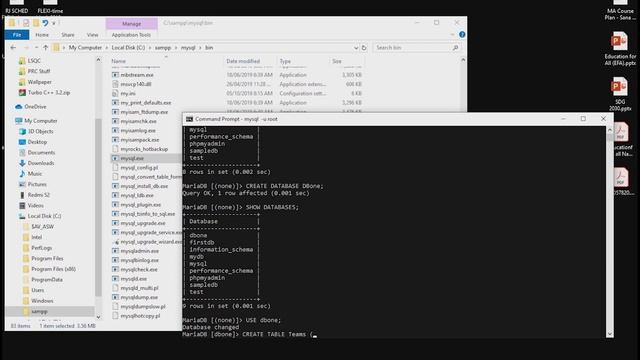Click navigation pane scroll down arrow
This screenshot has height=360, width=640.
point(98,317)
